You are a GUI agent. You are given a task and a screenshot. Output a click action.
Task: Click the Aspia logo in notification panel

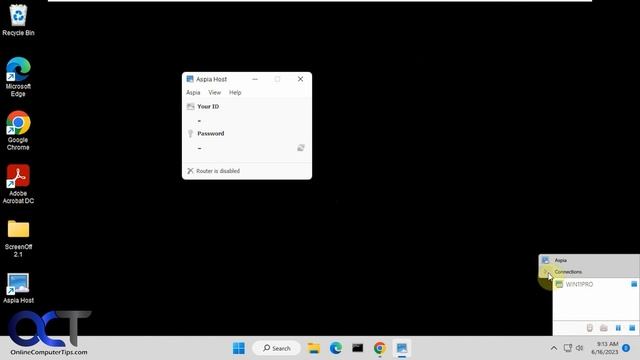pos(546,260)
